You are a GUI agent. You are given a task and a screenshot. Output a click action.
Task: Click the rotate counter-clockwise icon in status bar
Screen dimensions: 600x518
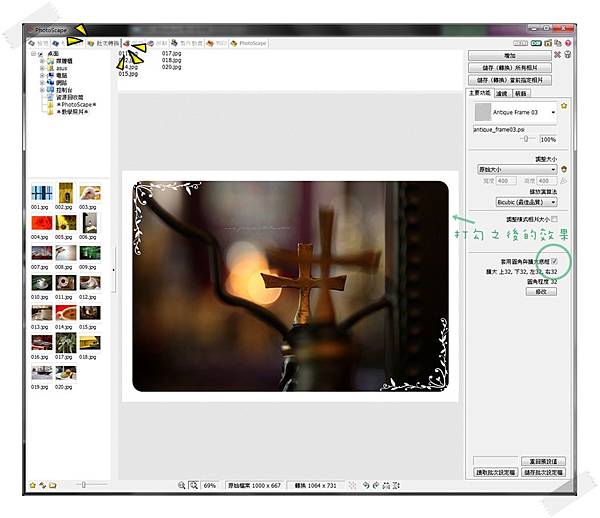coord(366,485)
